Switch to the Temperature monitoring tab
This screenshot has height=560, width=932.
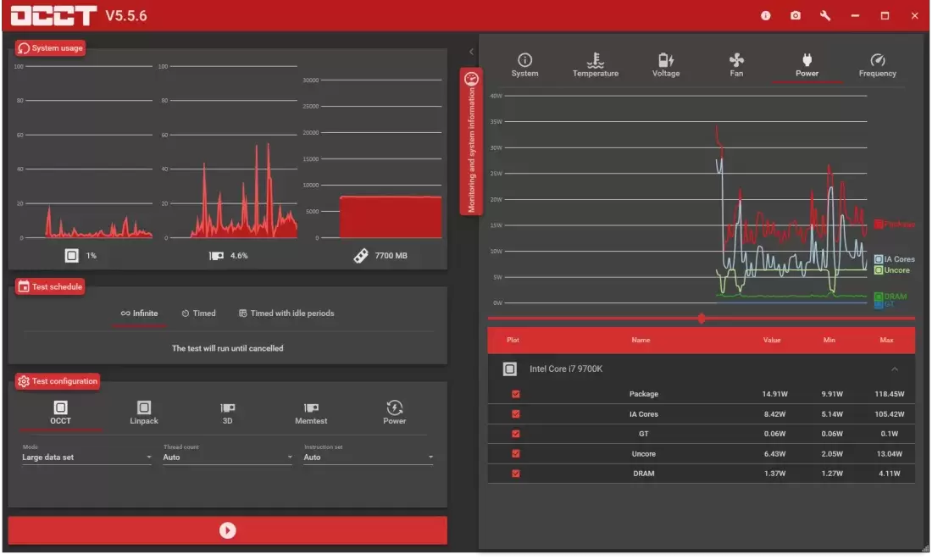tap(595, 64)
